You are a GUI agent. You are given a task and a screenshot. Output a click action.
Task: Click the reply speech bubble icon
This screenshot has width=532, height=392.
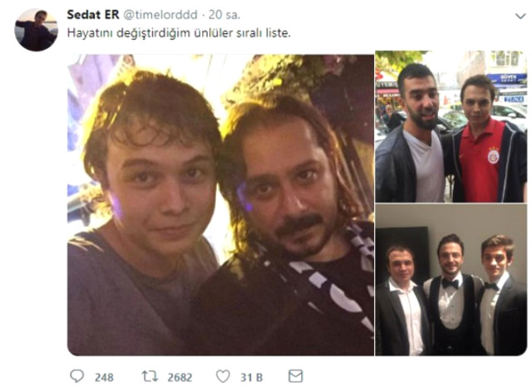tap(77, 376)
